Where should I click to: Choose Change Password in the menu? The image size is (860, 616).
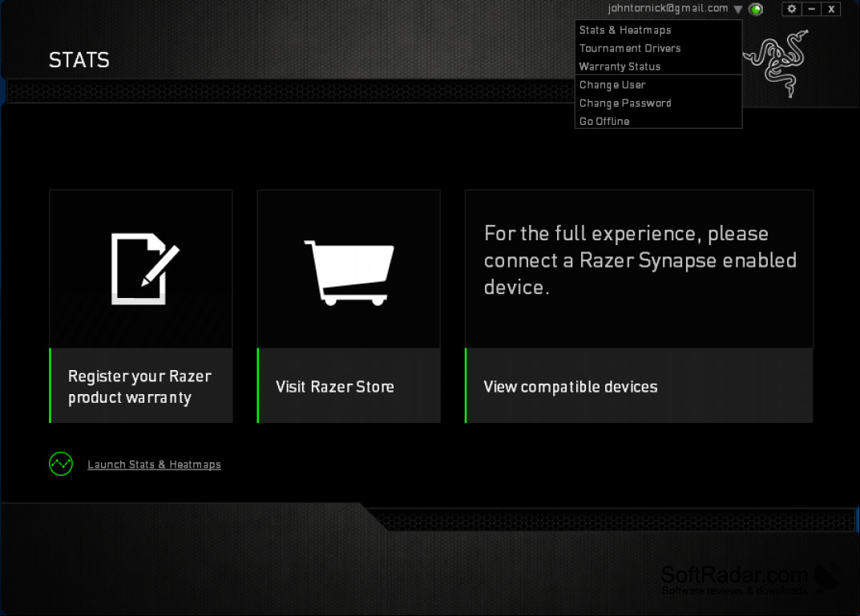[658, 103]
